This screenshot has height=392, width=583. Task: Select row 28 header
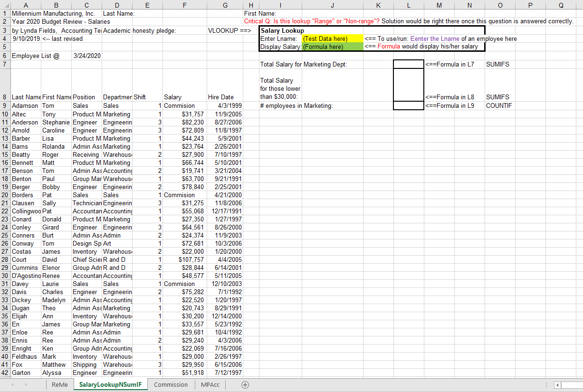click(5, 259)
